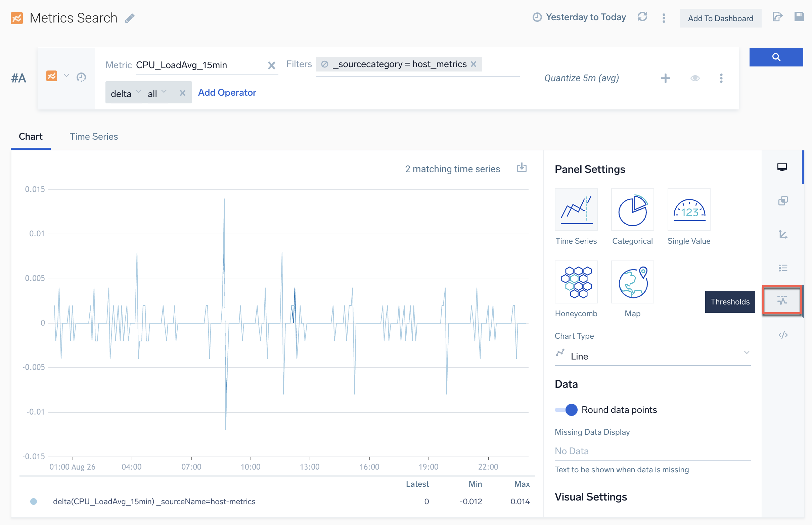Click the pencil edit title icon
The height and width of the screenshot is (525, 812).
point(130,18)
